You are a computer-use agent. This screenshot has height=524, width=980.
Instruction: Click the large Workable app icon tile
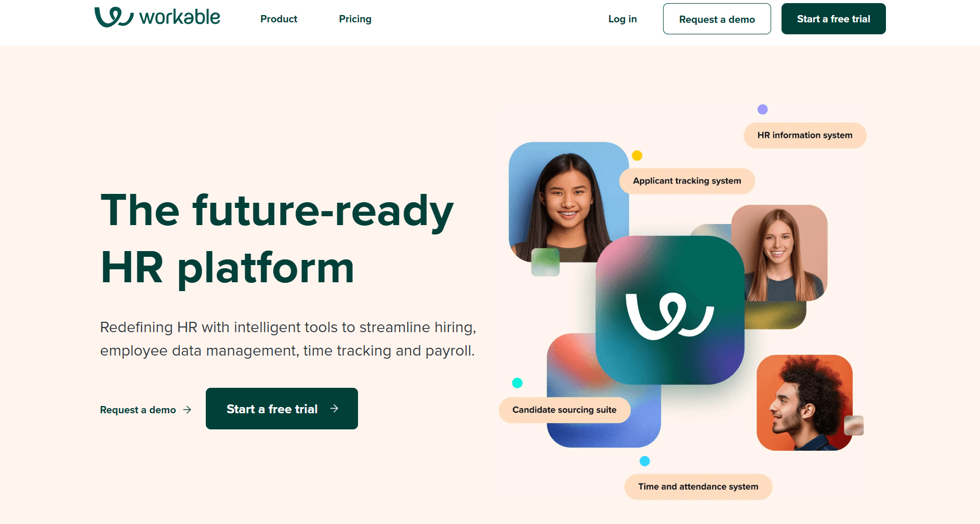tap(670, 310)
